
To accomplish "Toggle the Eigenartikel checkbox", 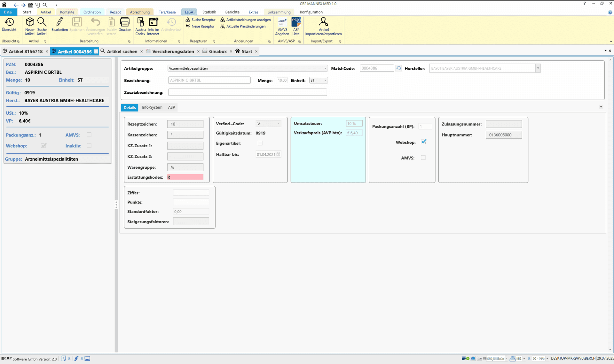I will 260,143.
